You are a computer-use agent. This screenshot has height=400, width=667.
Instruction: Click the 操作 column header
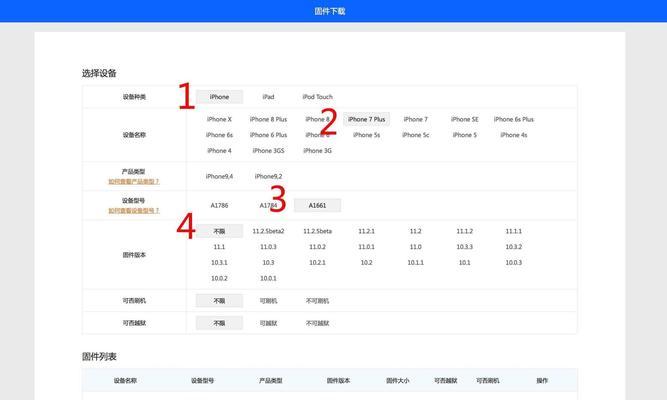[542, 381]
